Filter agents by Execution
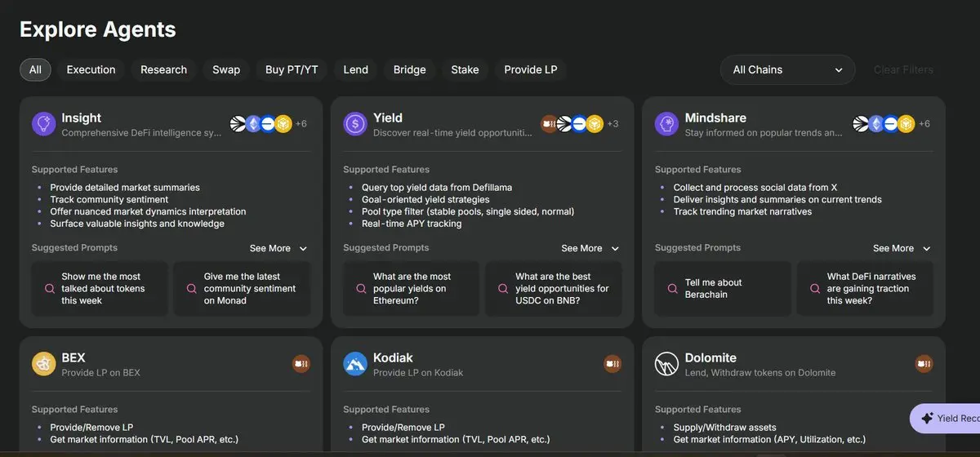The image size is (980, 457). (x=91, y=70)
